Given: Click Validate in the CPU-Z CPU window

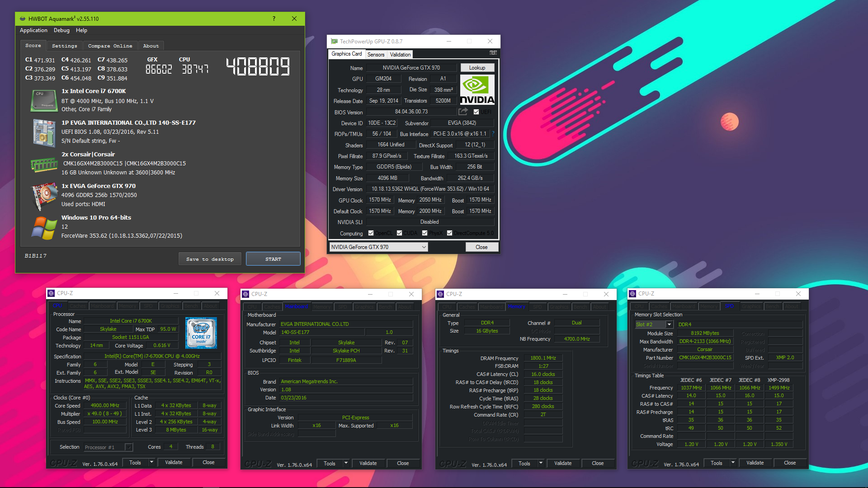Looking at the screenshot, I should [x=174, y=462].
